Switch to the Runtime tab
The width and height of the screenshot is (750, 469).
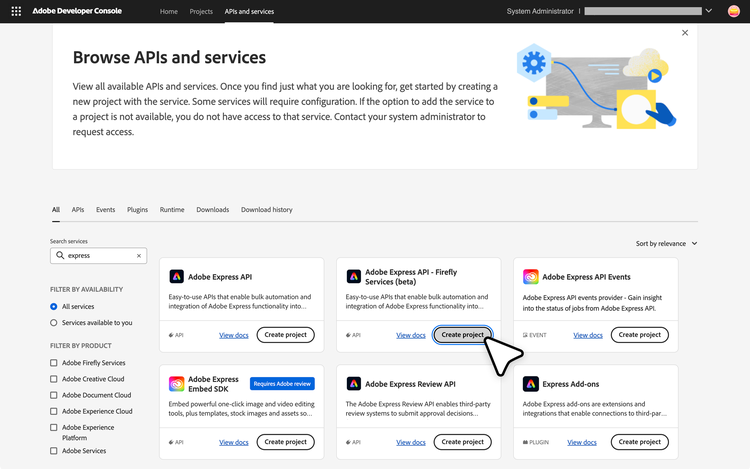point(172,209)
